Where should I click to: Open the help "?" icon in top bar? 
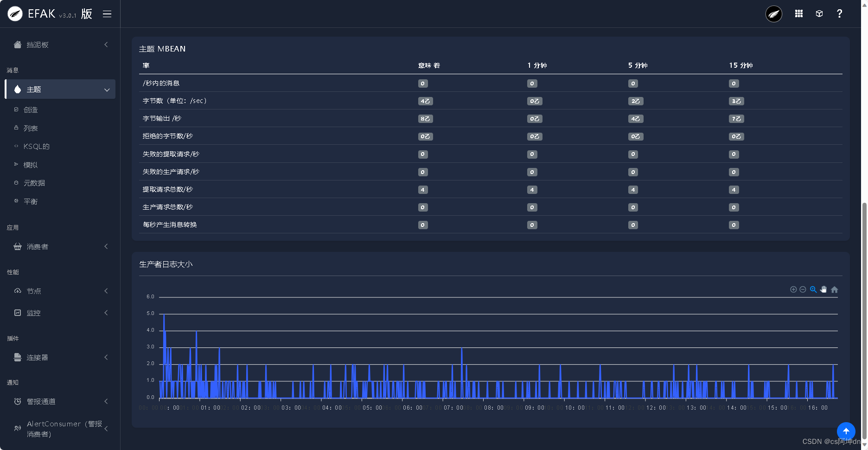[839, 13]
